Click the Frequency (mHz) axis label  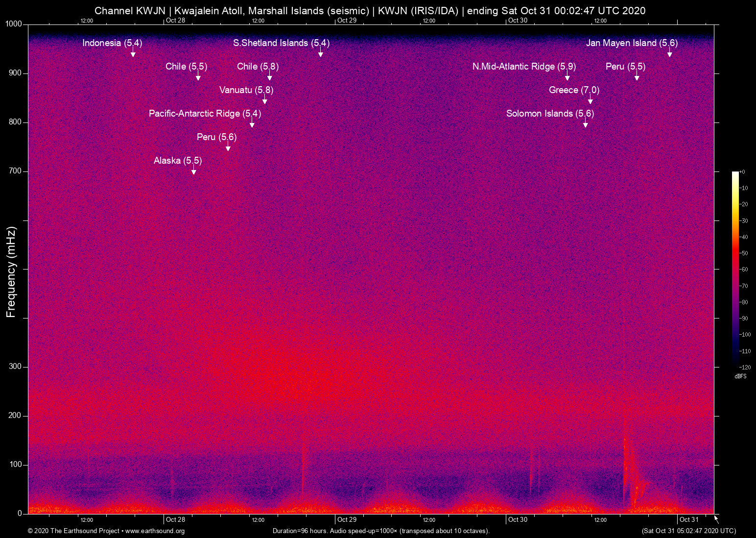pyautogui.click(x=11, y=272)
